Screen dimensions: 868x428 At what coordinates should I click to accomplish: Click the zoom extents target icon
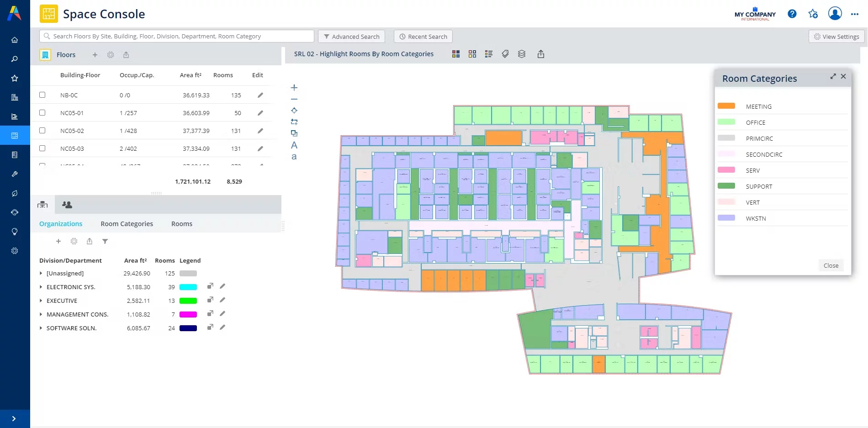[294, 110]
